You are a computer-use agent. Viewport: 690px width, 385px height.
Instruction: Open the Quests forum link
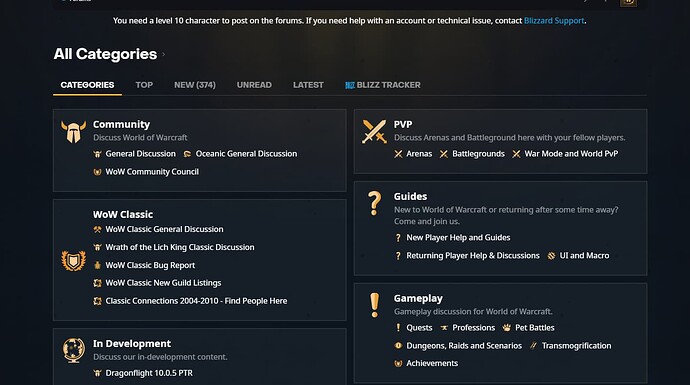(419, 328)
